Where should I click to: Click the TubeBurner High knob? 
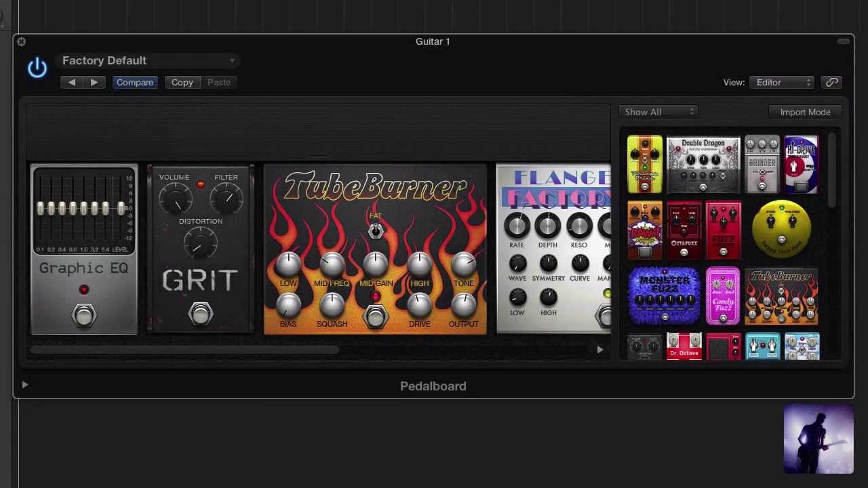tap(420, 265)
